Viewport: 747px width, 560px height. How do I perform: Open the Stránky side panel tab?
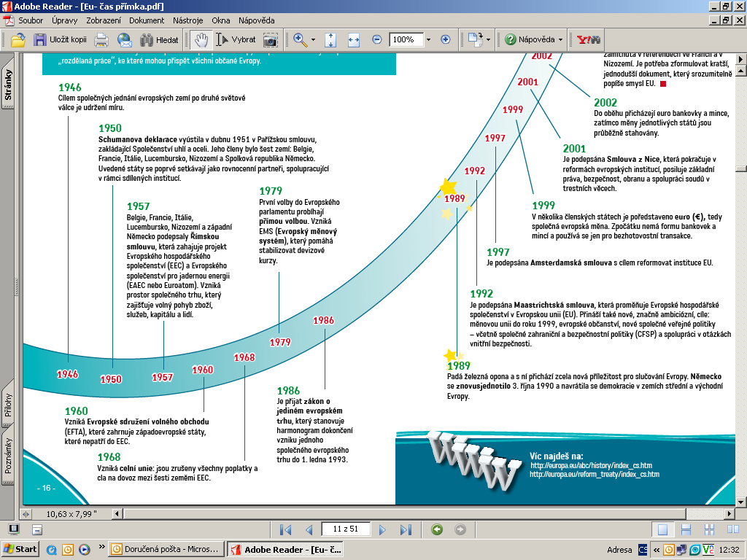[x=7, y=85]
